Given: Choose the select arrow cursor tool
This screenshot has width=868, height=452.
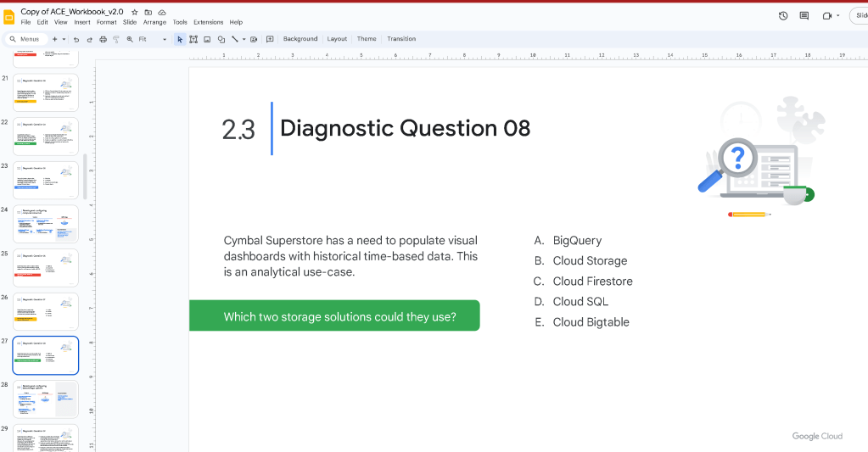Looking at the screenshot, I should point(180,39).
